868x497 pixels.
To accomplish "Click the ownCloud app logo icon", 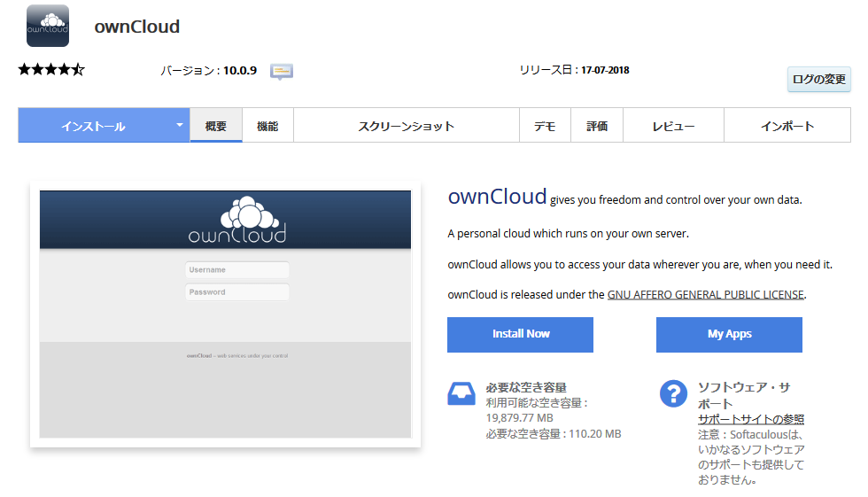I will 48,26.
